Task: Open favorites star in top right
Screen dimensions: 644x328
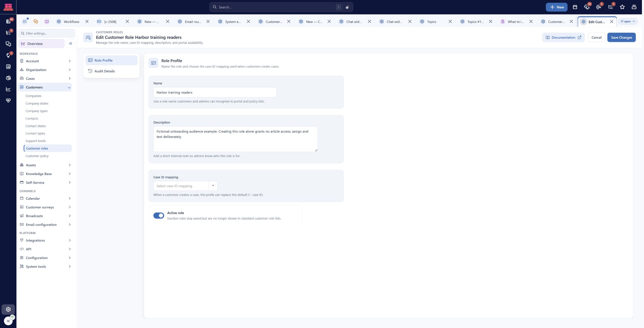Action: point(622,7)
